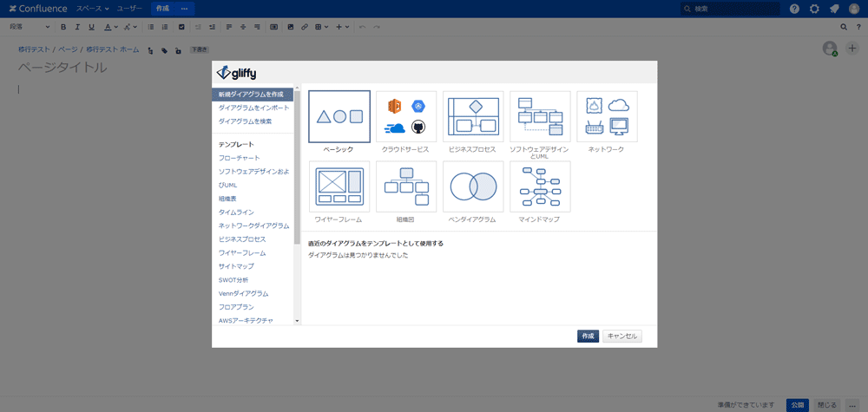Click the editor toolbar search icon
868x412 pixels.
click(x=844, y=27)
